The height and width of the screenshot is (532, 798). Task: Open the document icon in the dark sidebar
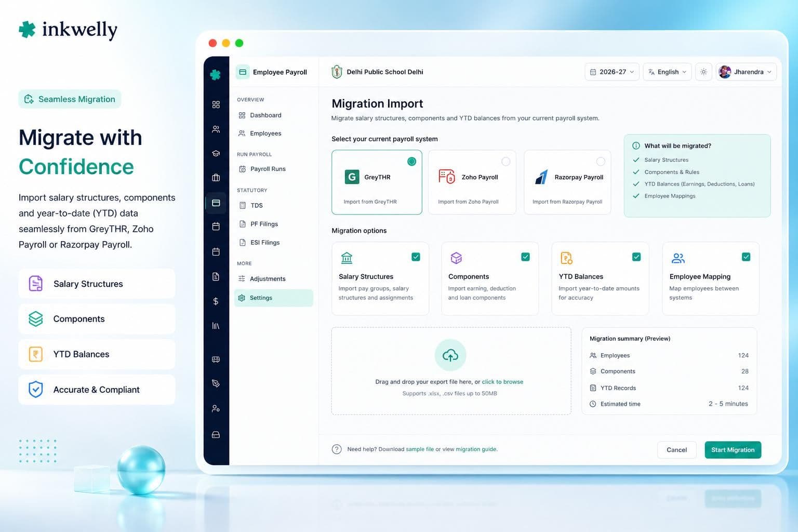pos(216,276)
